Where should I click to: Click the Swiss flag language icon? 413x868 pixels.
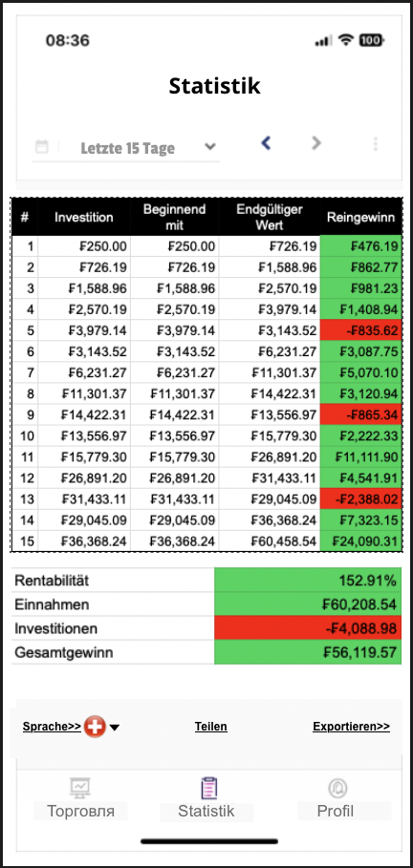coord(95,727)
